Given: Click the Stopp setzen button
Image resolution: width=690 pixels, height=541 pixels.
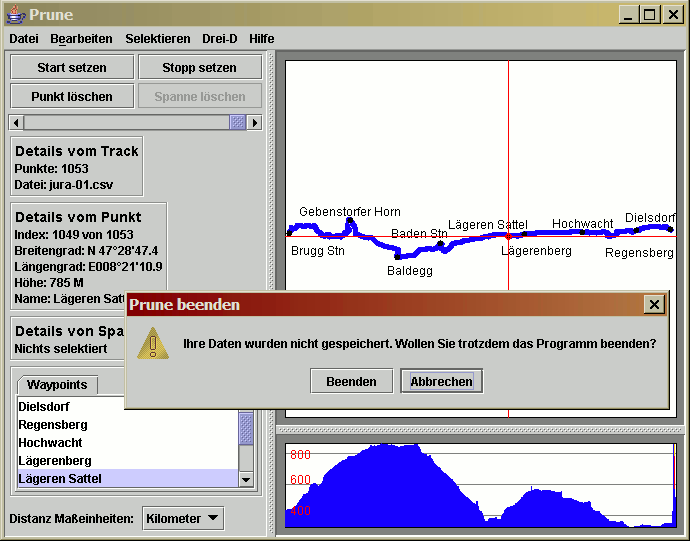Looking at the screenshot, I should (199, 67).
